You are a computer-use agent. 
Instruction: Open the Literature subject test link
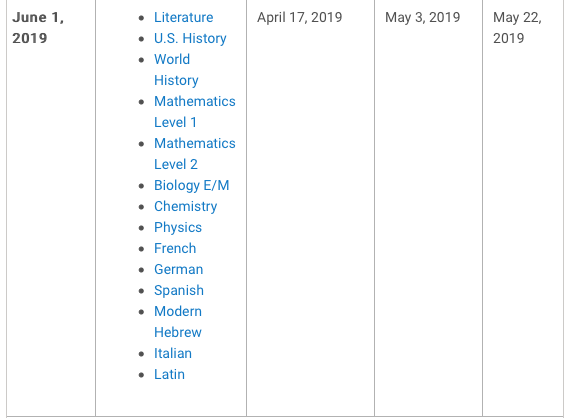[x=184, y=17]
